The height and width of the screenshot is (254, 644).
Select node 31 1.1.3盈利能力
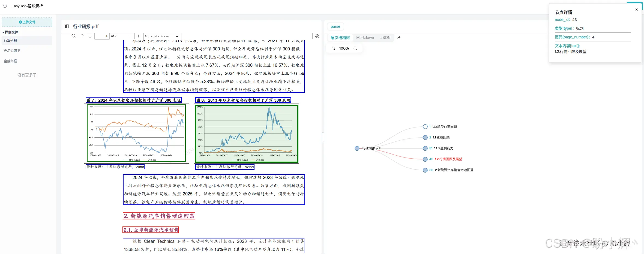pyautogui.click(x=425, y=148)
